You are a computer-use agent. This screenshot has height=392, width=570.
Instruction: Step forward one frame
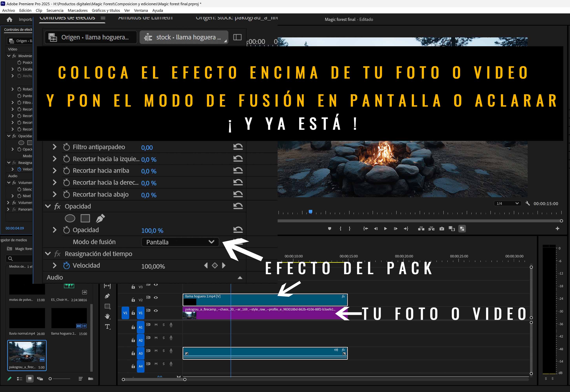396,229
